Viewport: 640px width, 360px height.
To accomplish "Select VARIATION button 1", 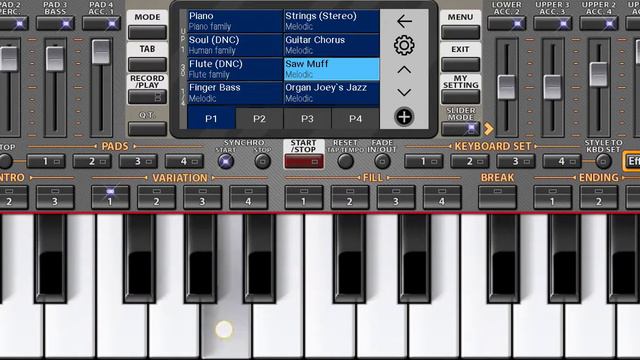I will click(x=110, y=197).
